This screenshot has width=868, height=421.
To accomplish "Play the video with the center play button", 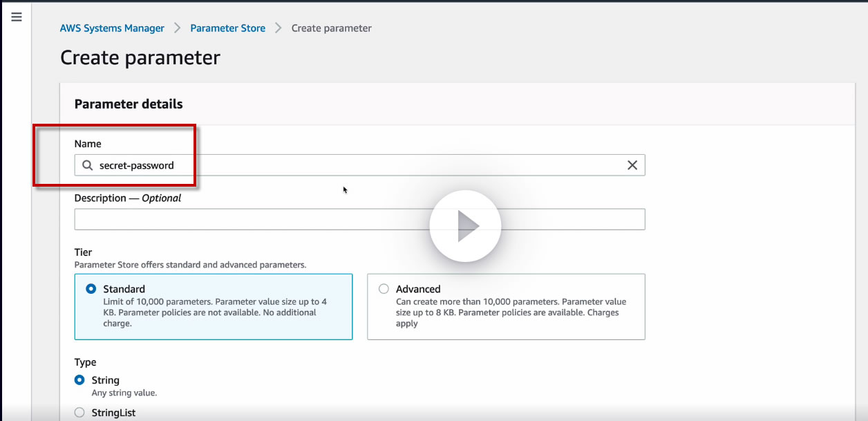I will click(x=465, y=226).
